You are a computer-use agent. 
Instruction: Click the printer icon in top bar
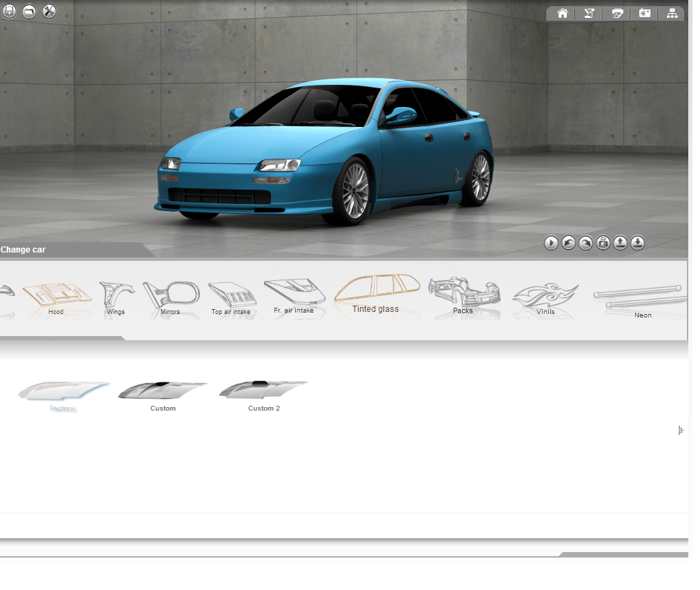click(x=617, y=13)
